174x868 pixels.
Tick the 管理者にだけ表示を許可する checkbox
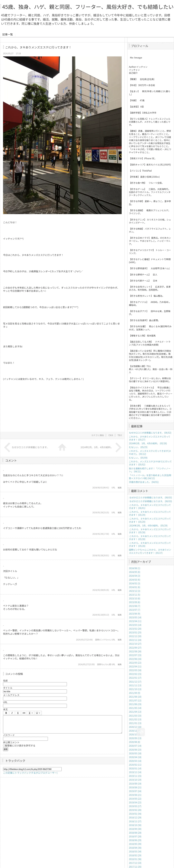tap(4, 746)
